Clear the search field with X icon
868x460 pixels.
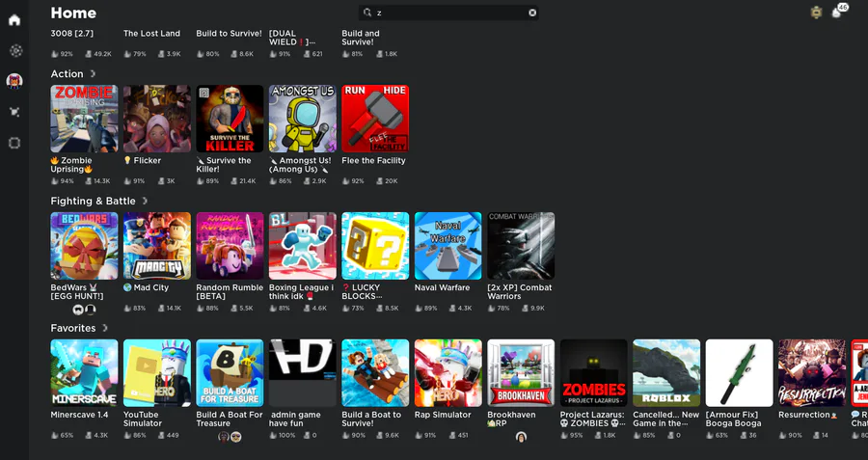pos(532,13)
